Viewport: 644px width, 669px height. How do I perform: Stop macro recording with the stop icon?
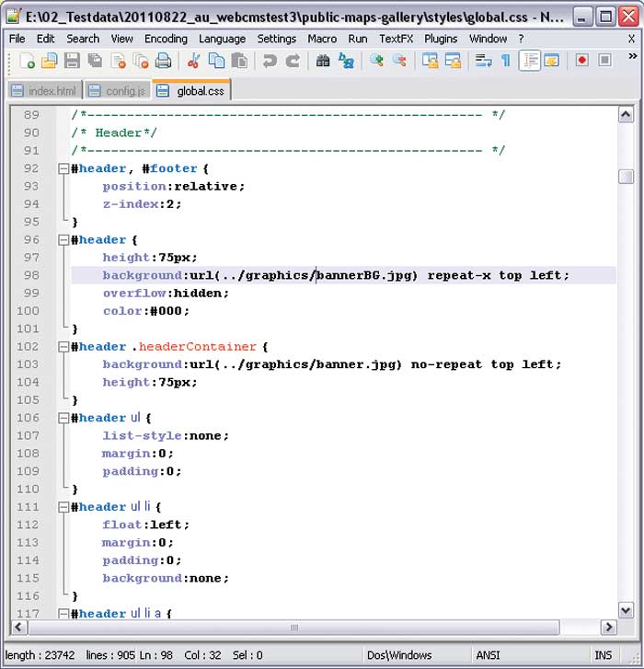604,61
